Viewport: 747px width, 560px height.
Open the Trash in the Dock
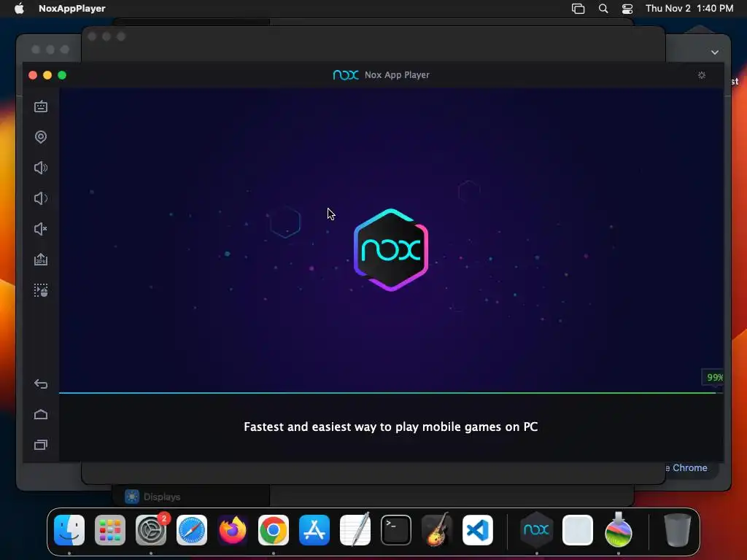pyautogui.click(x=678, y=529)
